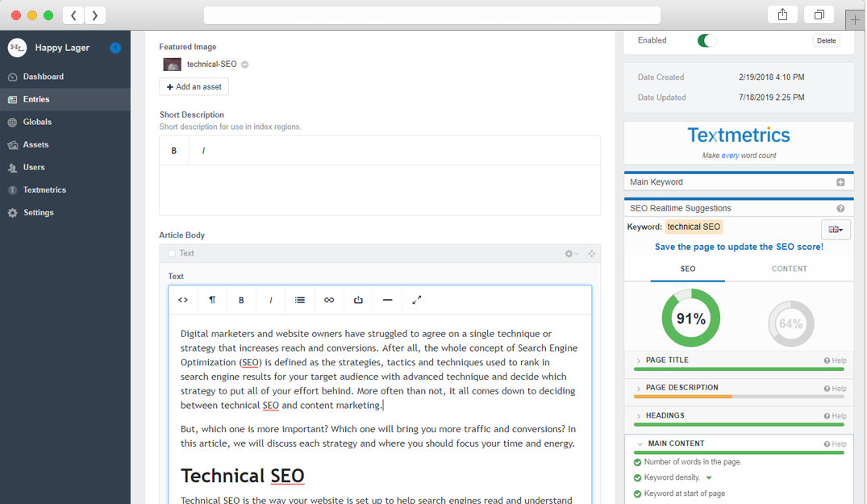Open the language flag dropdown

836,229
